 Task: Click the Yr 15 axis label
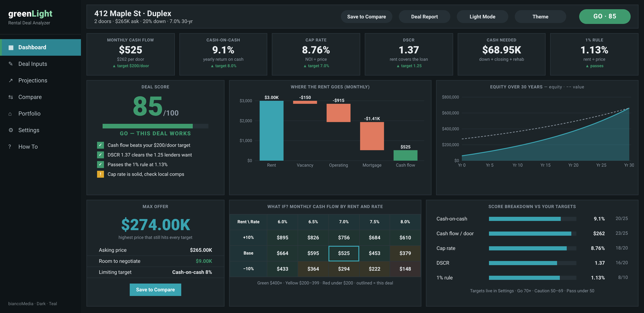coord(545,165)
